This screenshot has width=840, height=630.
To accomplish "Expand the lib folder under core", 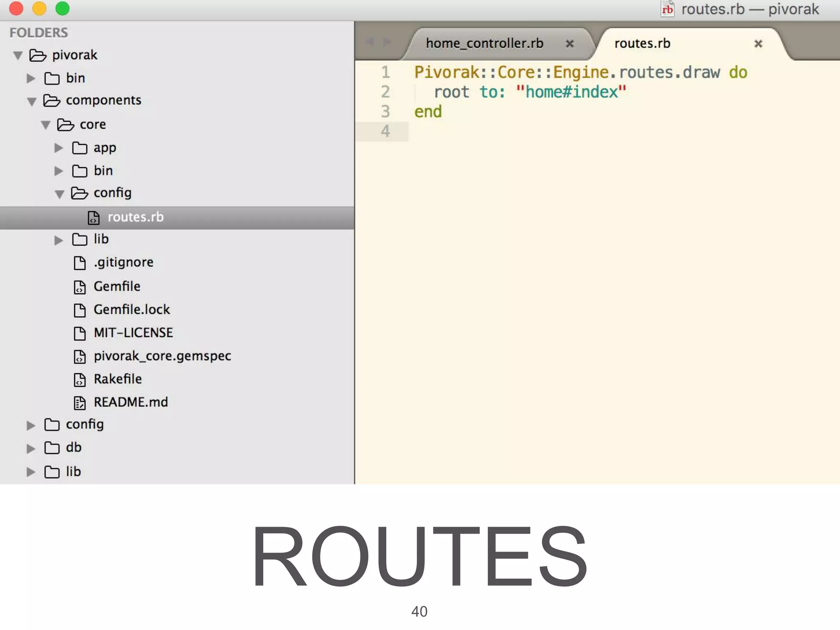I will [59, 240].
